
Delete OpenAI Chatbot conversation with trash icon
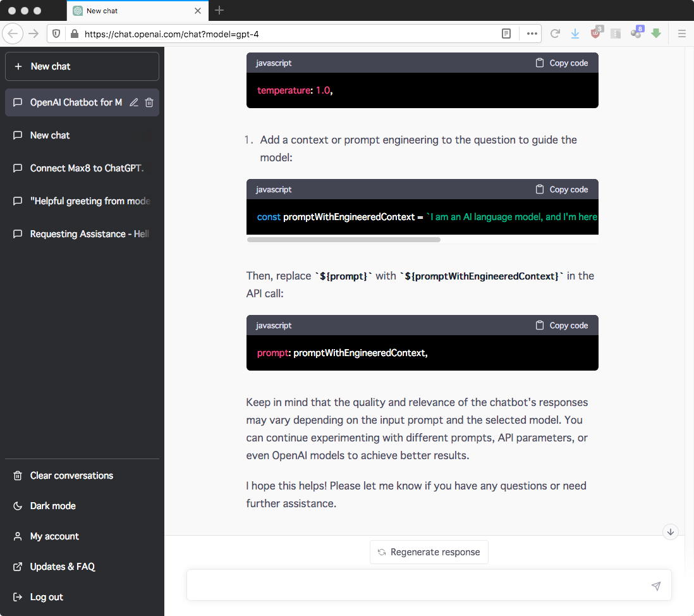click(x=149, y=102)
